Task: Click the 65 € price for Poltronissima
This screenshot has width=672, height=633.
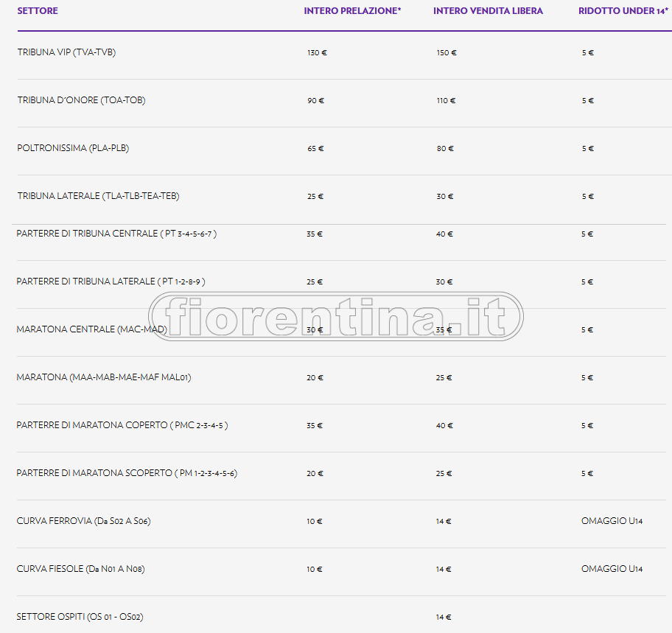Action: click(x=315, y=149)
